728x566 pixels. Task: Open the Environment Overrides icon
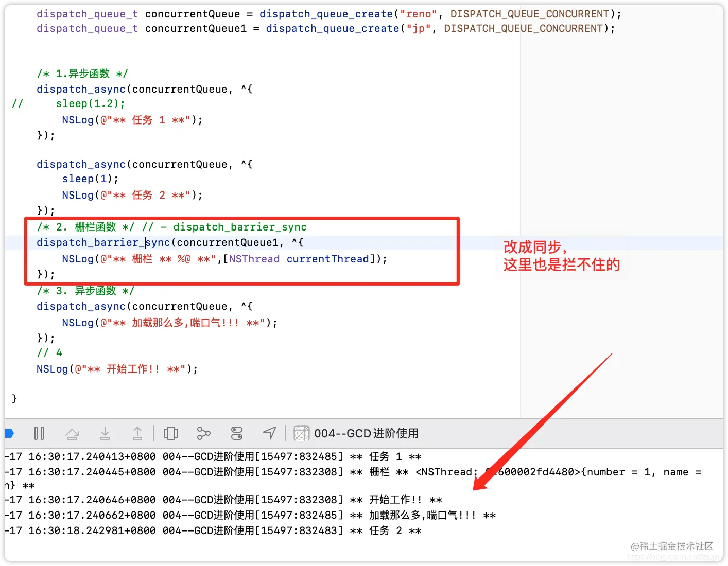click(x=237, y=433)
